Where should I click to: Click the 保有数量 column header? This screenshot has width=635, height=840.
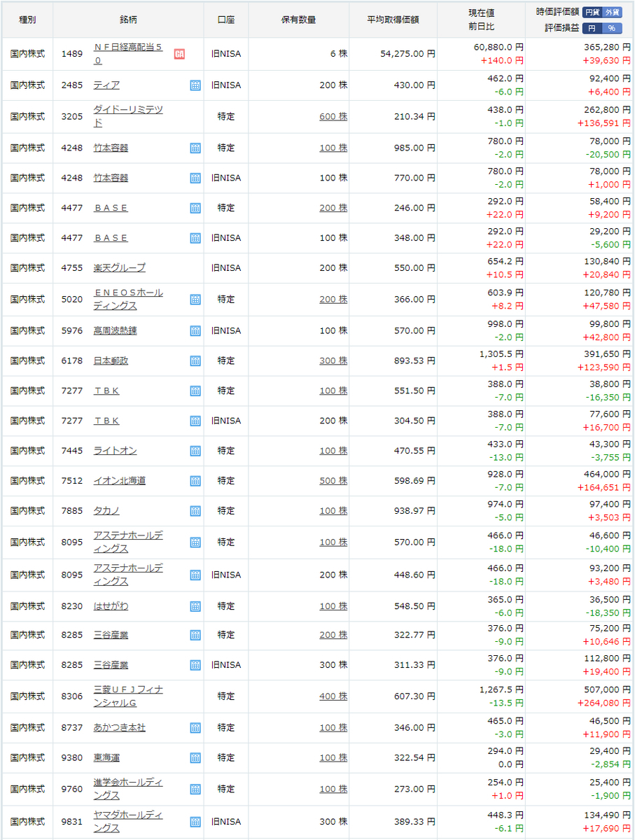[x=298, y=20]
